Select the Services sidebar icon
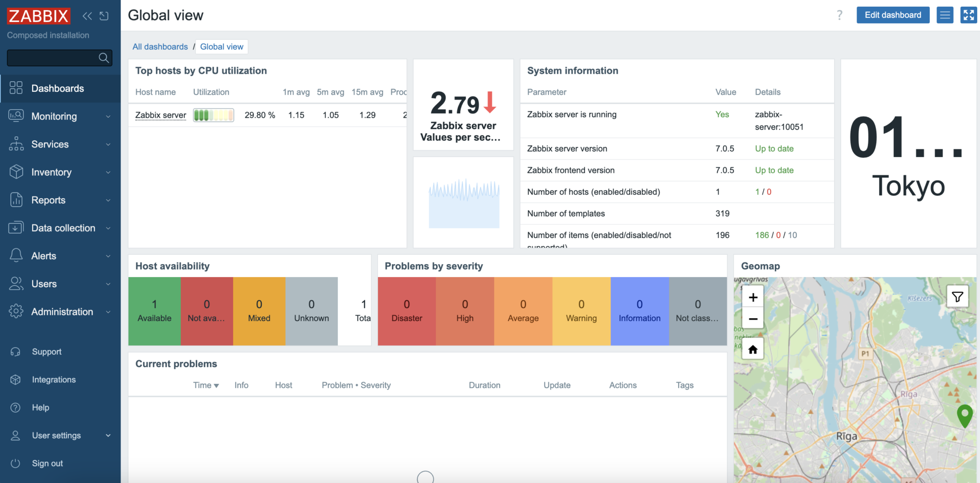Image resolution: width=980 pixels, height=483 pixels. [x=16, y=144]
